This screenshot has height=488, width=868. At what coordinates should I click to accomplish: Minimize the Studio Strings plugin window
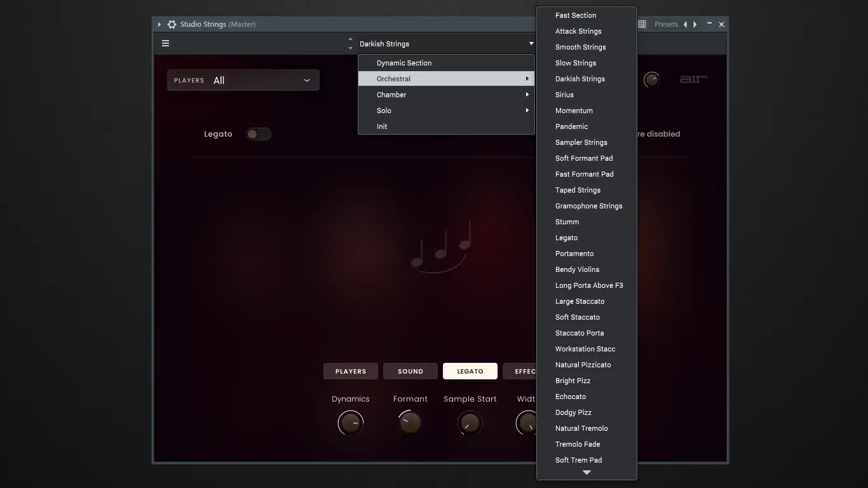pyautogui.click(x=709, y=24)
